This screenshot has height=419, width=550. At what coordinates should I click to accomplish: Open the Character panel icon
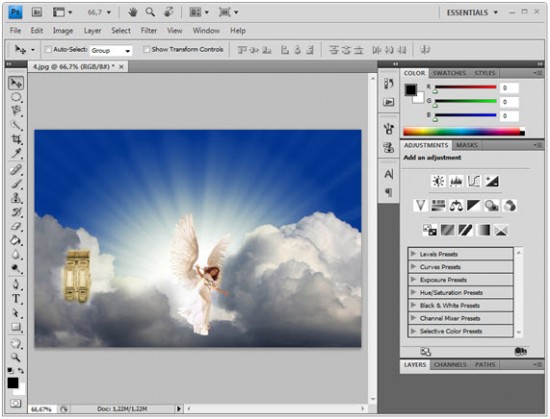coord(389,174)
